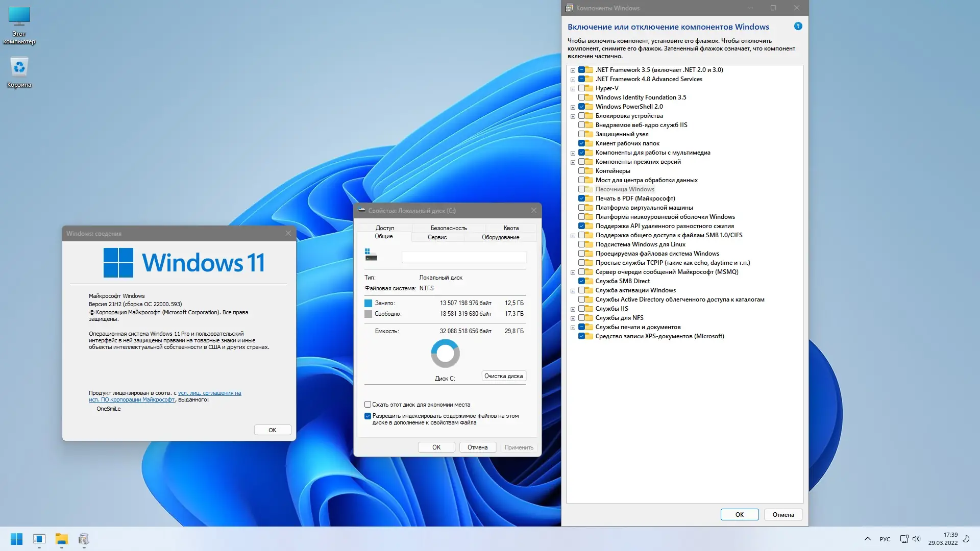The width and height of the screenshot is (980, 551).
Task: Open the Microsoft license terms link
Action: coord(209,393)
